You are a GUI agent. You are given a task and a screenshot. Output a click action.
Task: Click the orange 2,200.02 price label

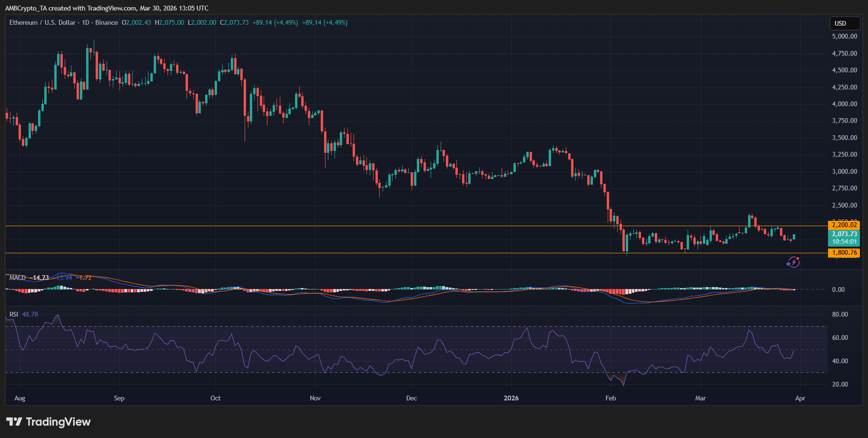click(844, 225)
